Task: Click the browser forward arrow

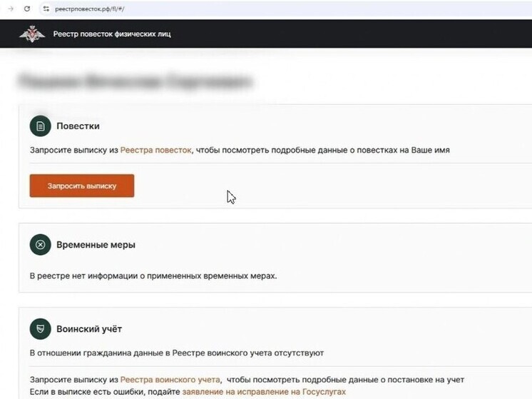Action: [x=11, y=9]
